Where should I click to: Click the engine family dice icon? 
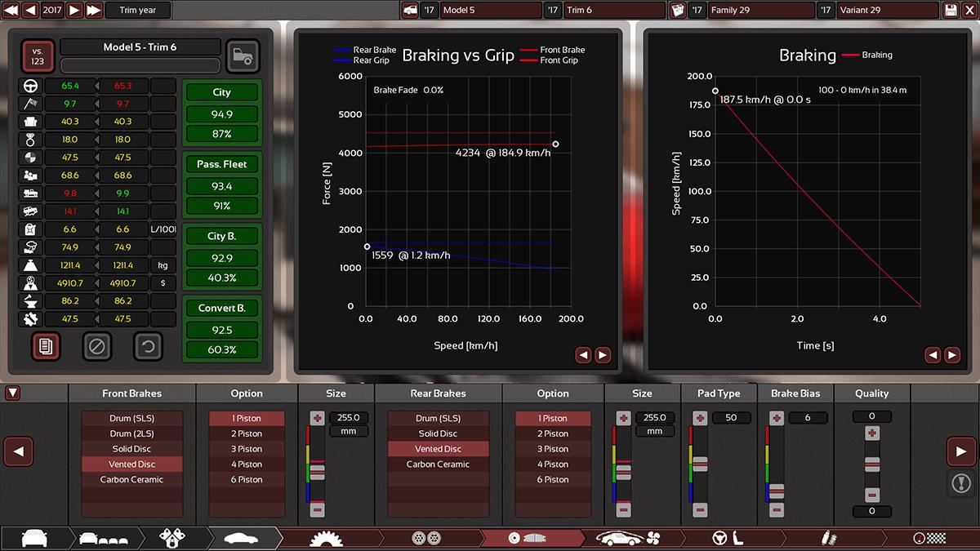(x=677, y=10)
